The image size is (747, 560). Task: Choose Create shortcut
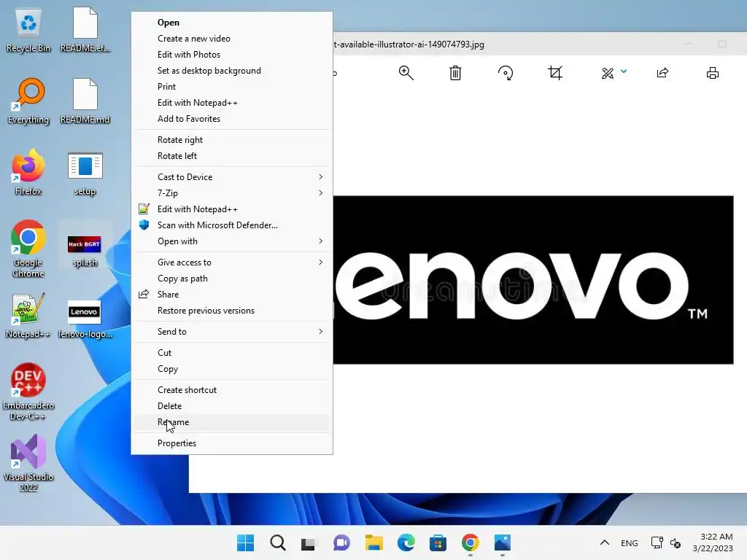(x=232, y=390)
